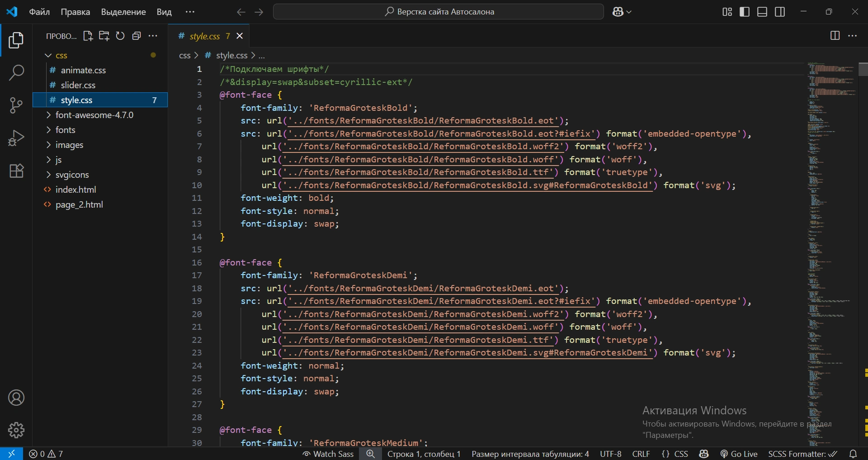The width and height of the screenshot is (868, 460).
Task: Click Watch Sass in status bar
Action: [x=328, y=454]
